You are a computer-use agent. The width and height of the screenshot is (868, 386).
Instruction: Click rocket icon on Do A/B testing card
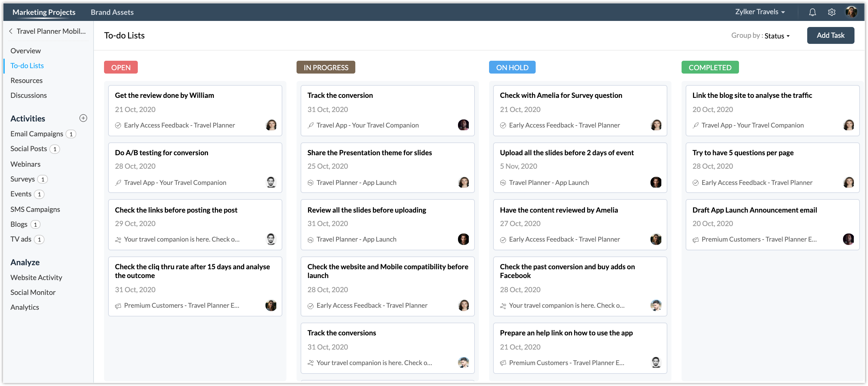point(118,183)
